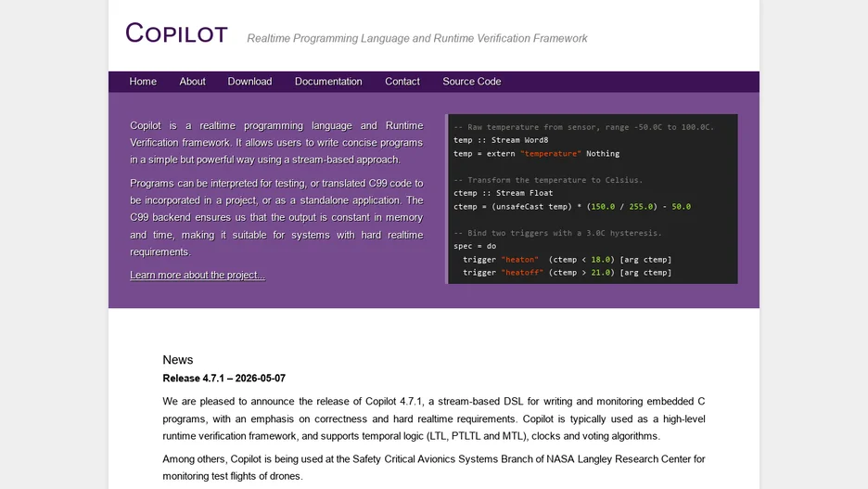This screenshot has width=868, height=489.
Task: Follow 'Learn more about the project...' link
Action: click(198, 275)
